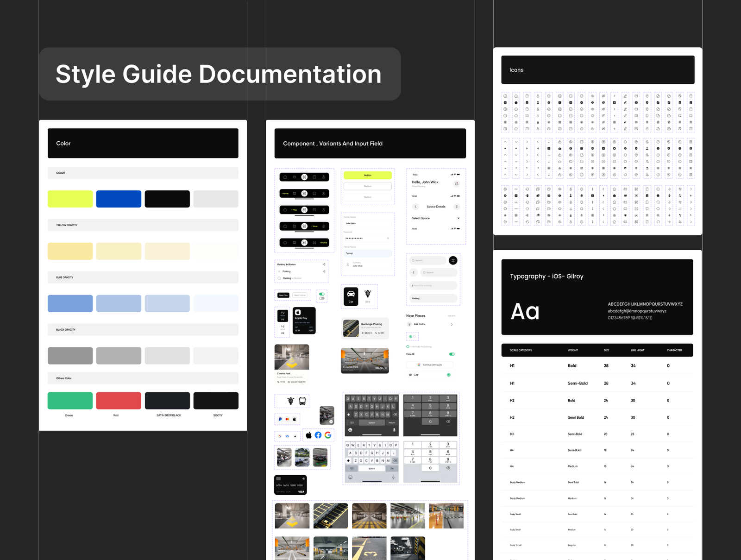Viewport: 741px width, 560px height.
Task: Pick the Green color swatch
Action: (70, 401)
